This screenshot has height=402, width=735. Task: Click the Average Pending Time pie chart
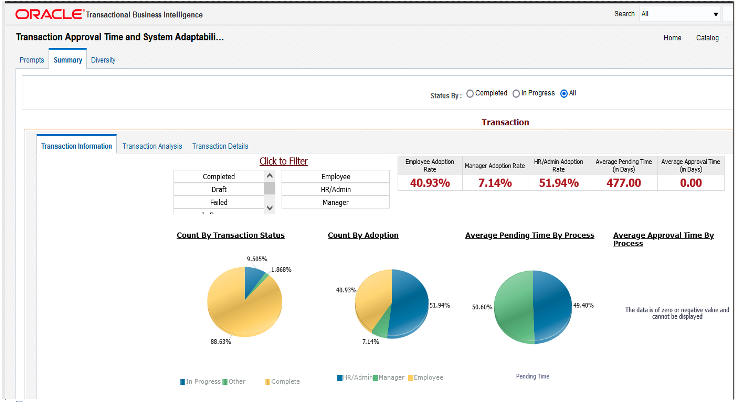[533, 307]
